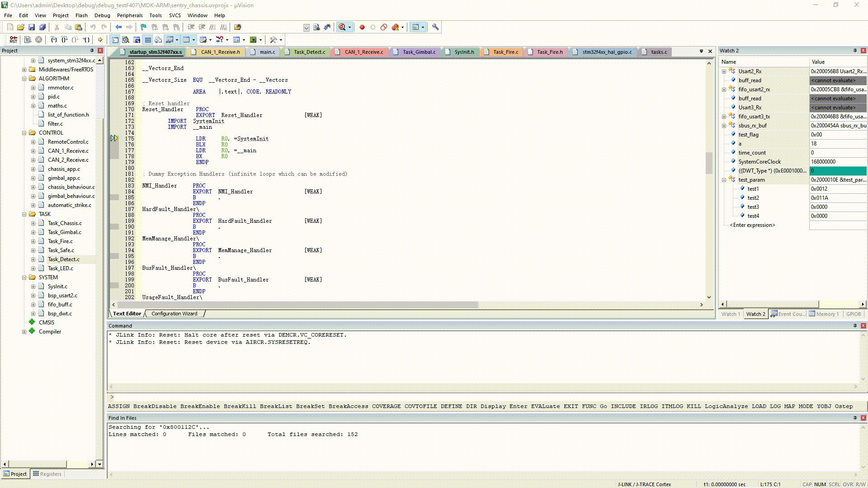This screenshot has width=868, height=488.
Task: Expand the Middlewares/FreeRTOS folder
Action: click(24, 70)
